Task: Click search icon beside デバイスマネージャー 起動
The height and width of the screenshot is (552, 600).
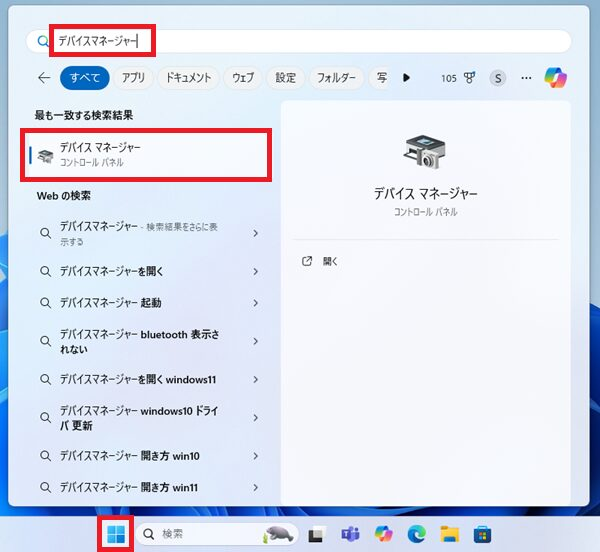Action: pyautogui.click(x=46, y=303)
